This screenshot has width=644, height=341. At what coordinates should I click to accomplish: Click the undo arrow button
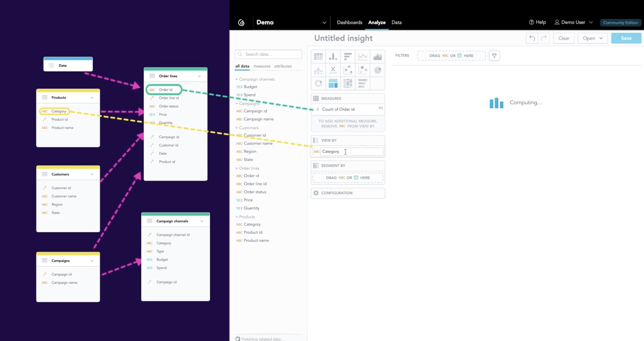532,38
